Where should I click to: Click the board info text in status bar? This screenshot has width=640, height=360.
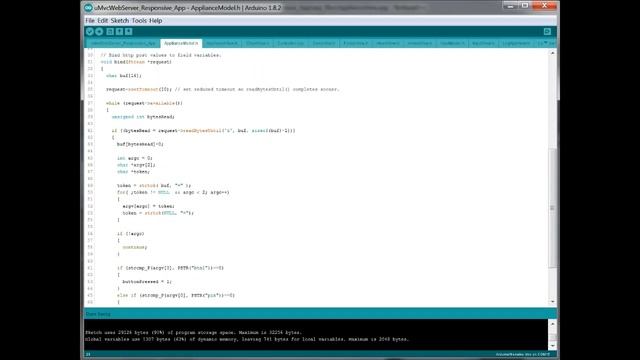(523, 354)
